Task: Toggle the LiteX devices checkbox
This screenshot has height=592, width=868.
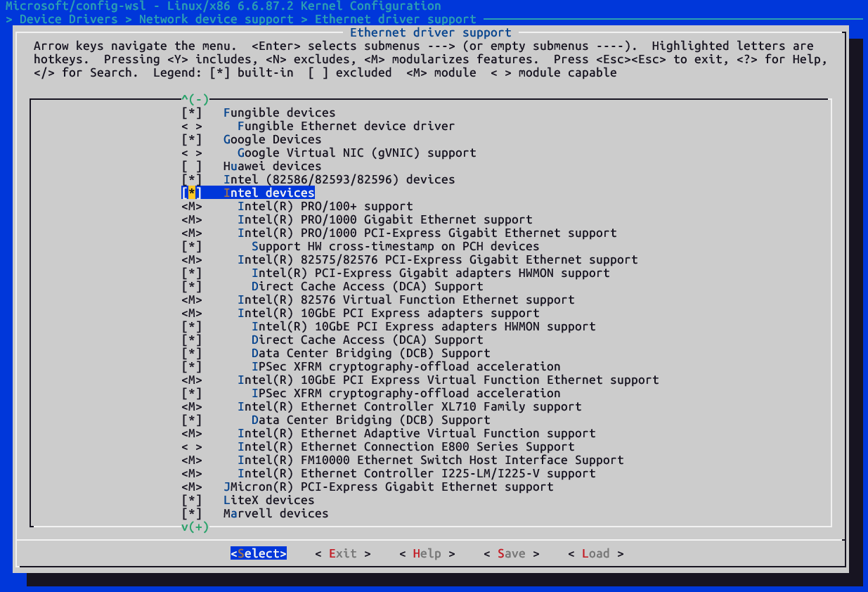Action: (x=192, y=500)
